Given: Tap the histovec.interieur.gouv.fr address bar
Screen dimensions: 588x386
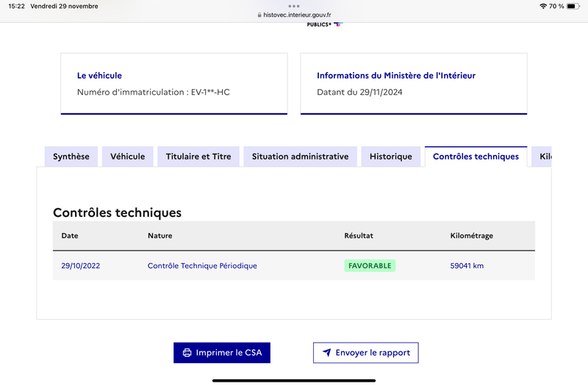Looking at the screenshot, I should (x=295, y=15).
